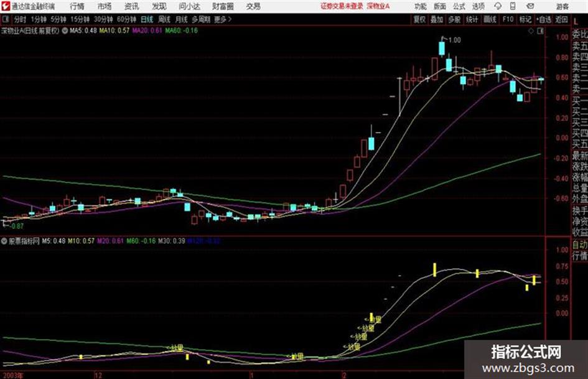Screen dimensions: 588x379
Task: Open the 选项 menu
Action: (x=478, y=6)
